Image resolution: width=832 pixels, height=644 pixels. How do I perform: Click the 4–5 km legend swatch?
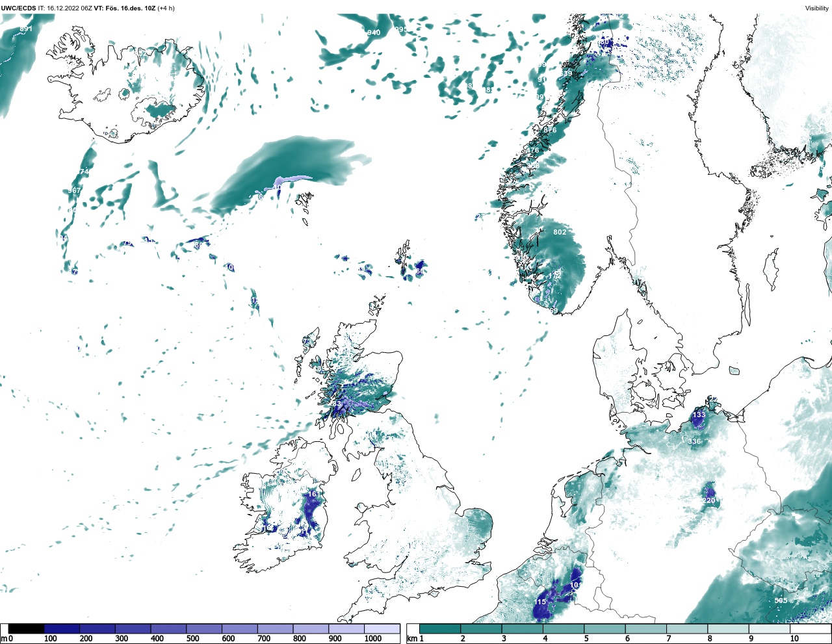coord(564,629)
